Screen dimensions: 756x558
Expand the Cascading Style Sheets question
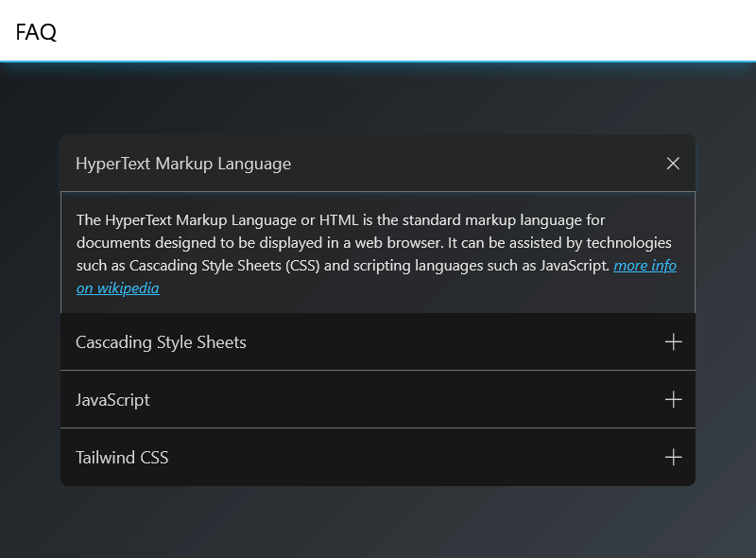[x=161, y=342]
